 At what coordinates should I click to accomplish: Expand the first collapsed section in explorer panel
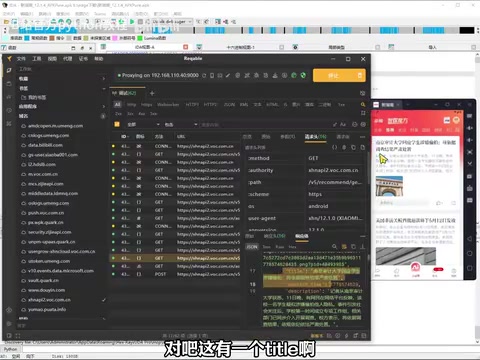click(x=104, y=79)
